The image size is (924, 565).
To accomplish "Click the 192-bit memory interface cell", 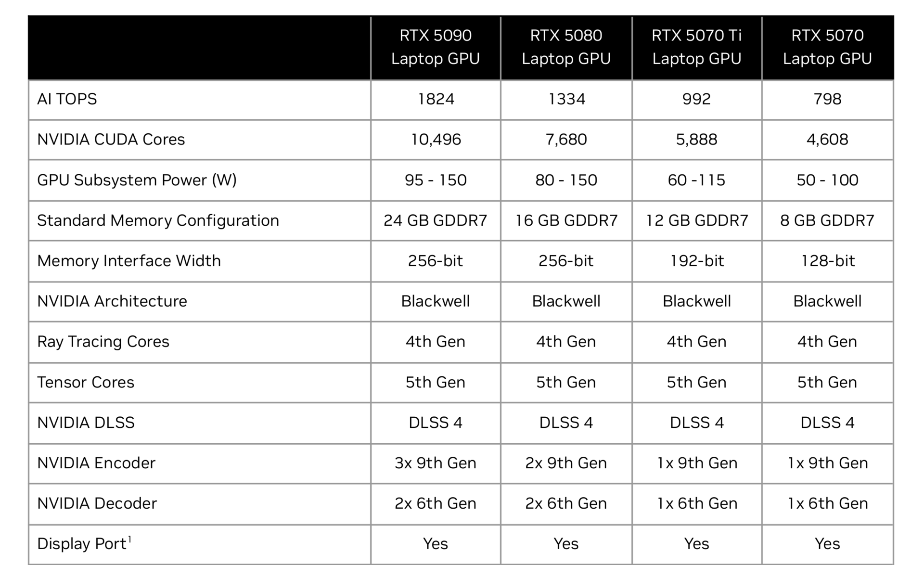I will click(x=696, y=261).
